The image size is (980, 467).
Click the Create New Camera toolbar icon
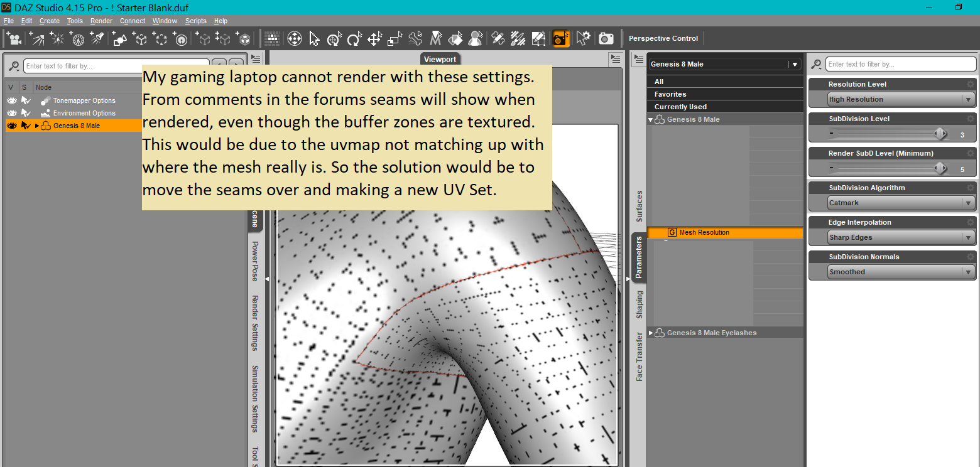13,38
